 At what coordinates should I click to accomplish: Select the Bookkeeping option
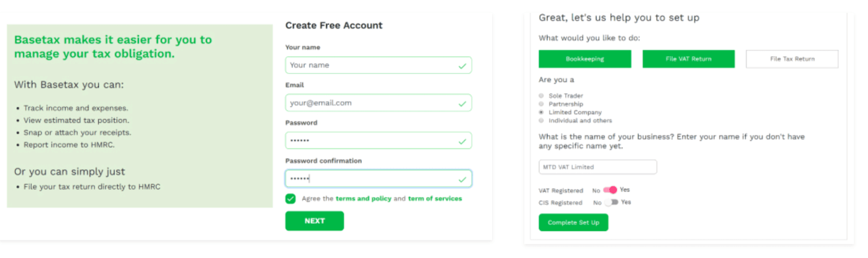point(585,59)
